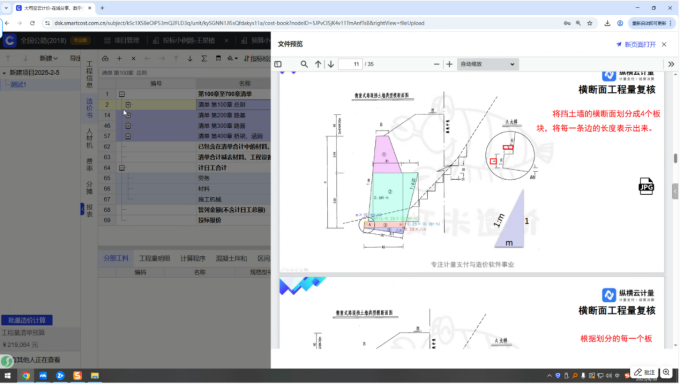
Task: Zoom in with the plus icon
Action: tap(449, 64)
